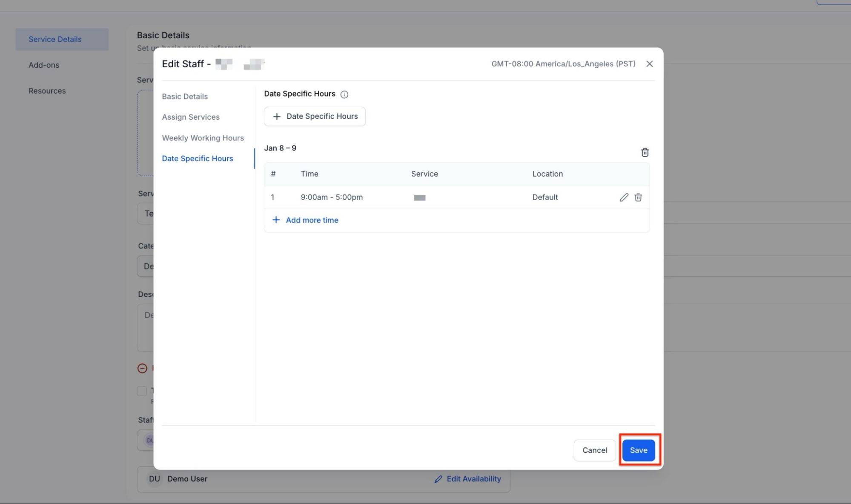The height and width of the screenshot is (504, 851).
Task: Click the Save button
Action: coord(638,450)
